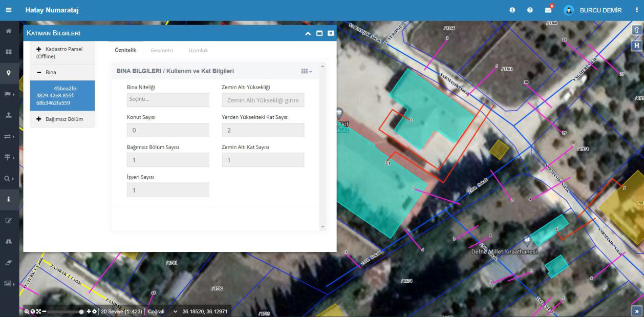
Task: Click the map zoom level slider handle
Action: coord(81,311)
